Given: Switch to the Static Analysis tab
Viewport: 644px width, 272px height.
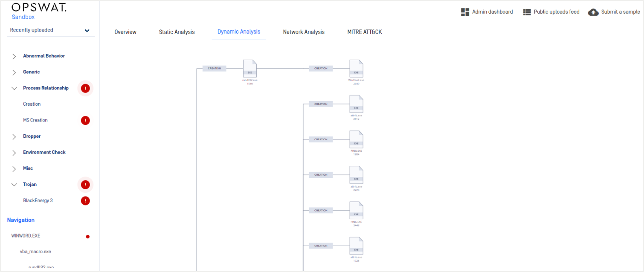Looking at the screenshot, I should point(177,32).
